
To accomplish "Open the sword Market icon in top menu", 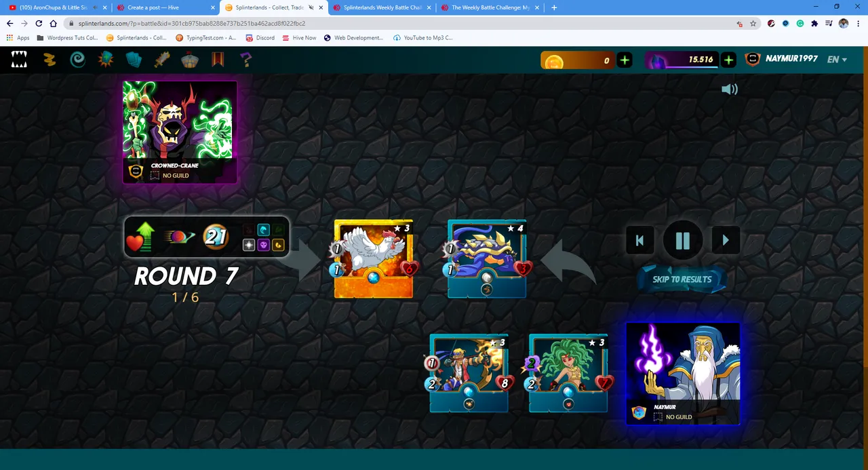I will [161, 60].
